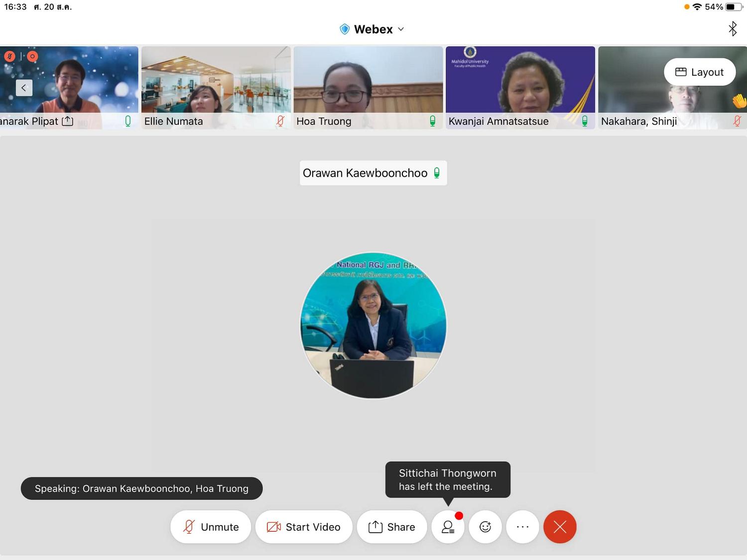Open the participants list

[x=448, y=527]
